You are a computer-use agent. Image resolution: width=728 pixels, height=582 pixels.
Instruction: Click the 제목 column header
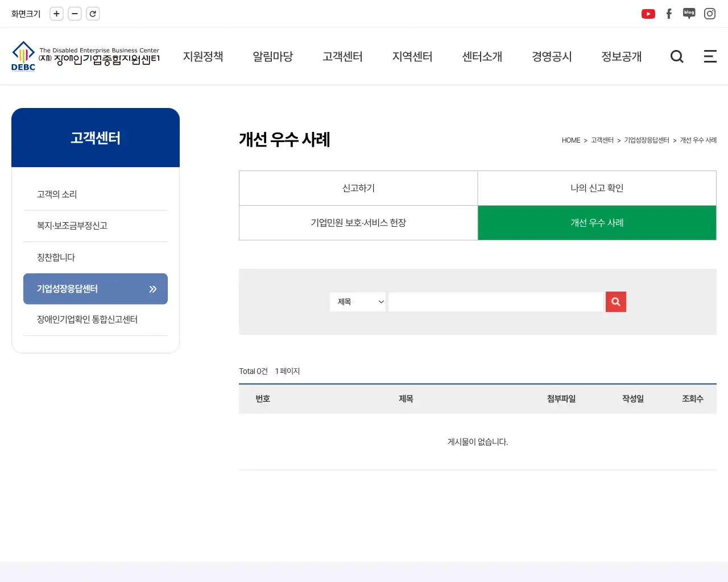pos(406,399)
